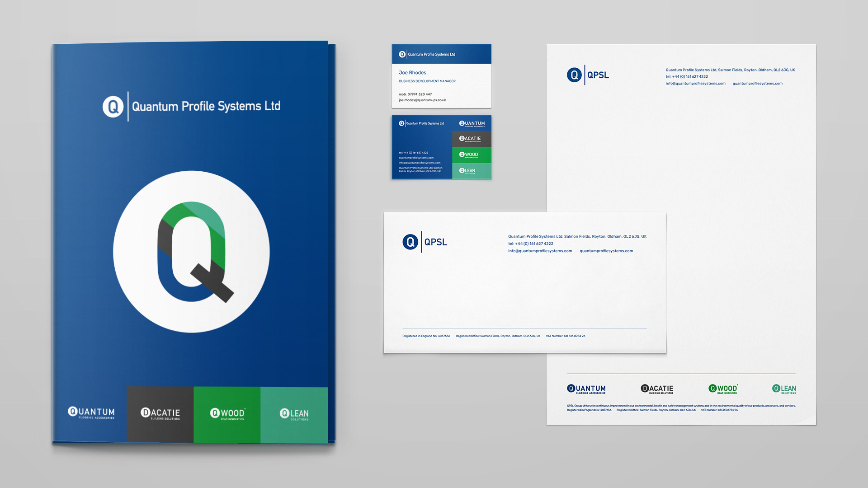868x488 pixels.
Task: Click the Qwood logo on green folder panel
Action: click(x=227, y=413)
